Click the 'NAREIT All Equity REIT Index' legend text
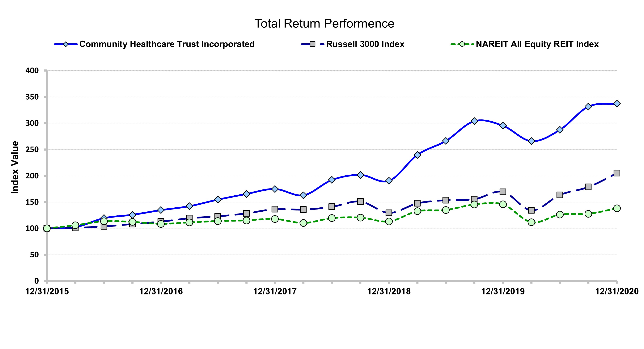 point(537,44)
